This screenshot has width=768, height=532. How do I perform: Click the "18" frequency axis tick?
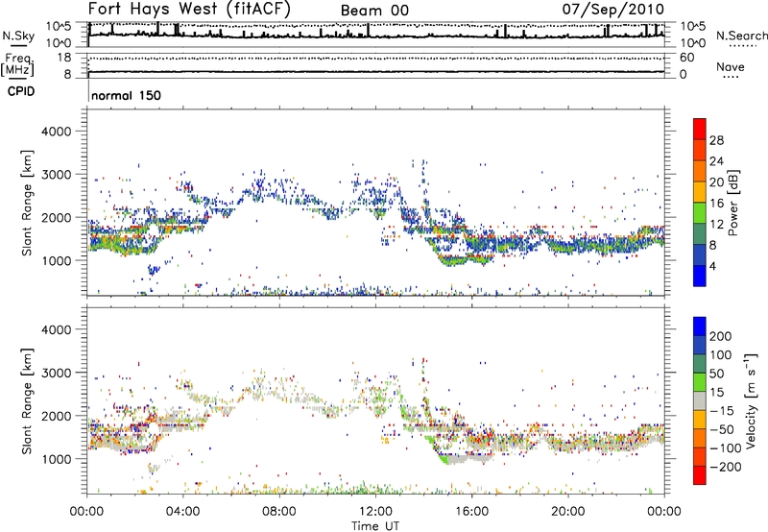tap(64, 58)
